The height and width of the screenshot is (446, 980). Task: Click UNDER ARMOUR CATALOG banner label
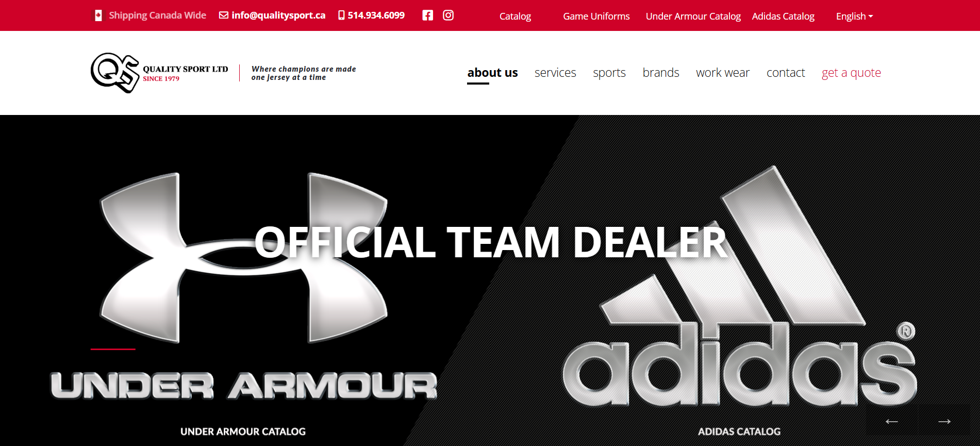pos(243,432)
